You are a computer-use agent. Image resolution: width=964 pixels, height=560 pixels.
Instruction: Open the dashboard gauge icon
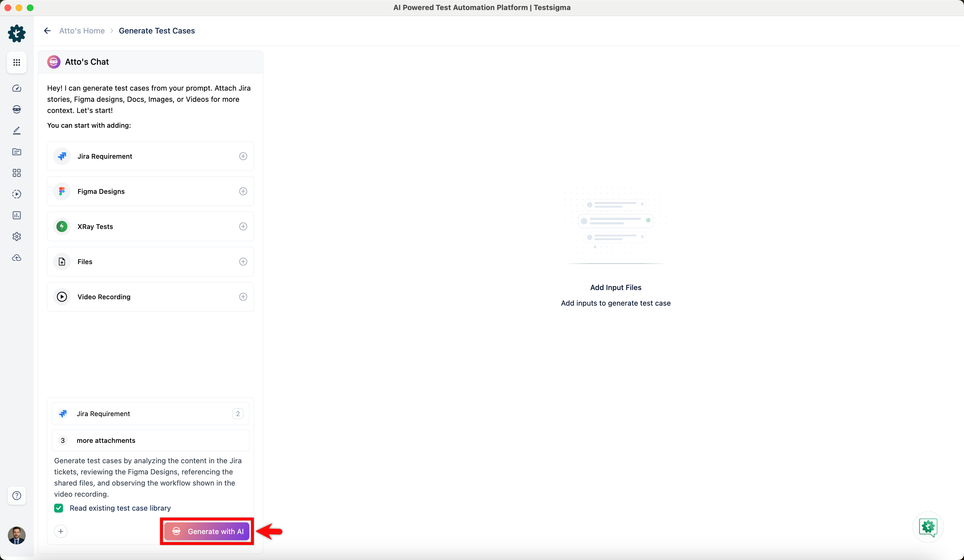pos(16,88)
